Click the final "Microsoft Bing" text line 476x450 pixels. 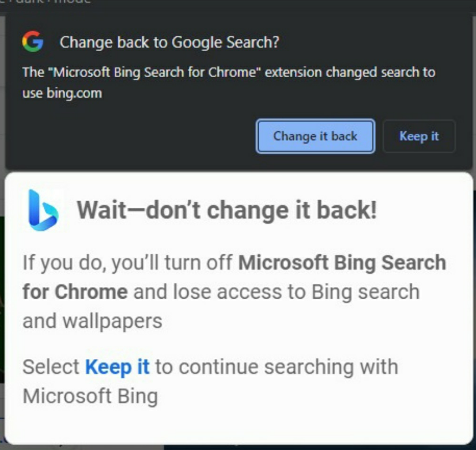coord(90,396)
